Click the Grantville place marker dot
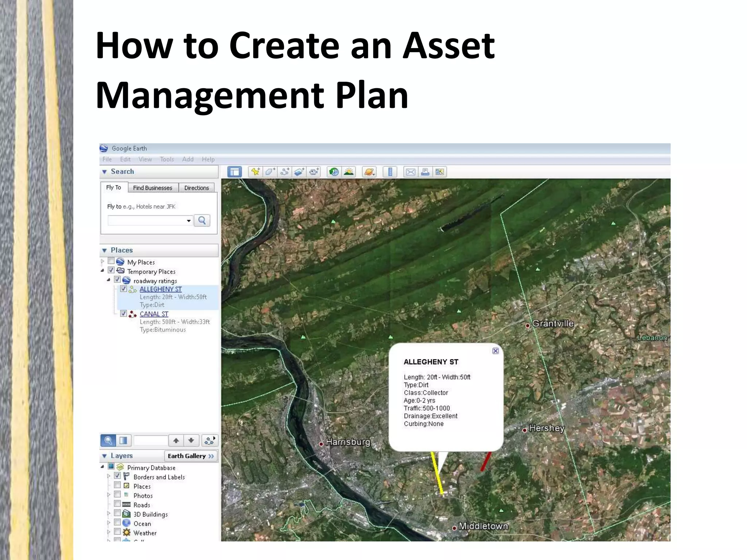Image resolution: width=747 pixels, height=560 pixels. 527,326
